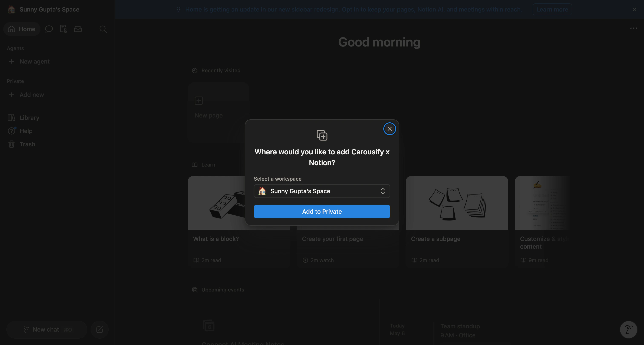This screenshot has height=345, width=644.
Task: Open the Home tab in sidebar
Action: click(22, 29)
